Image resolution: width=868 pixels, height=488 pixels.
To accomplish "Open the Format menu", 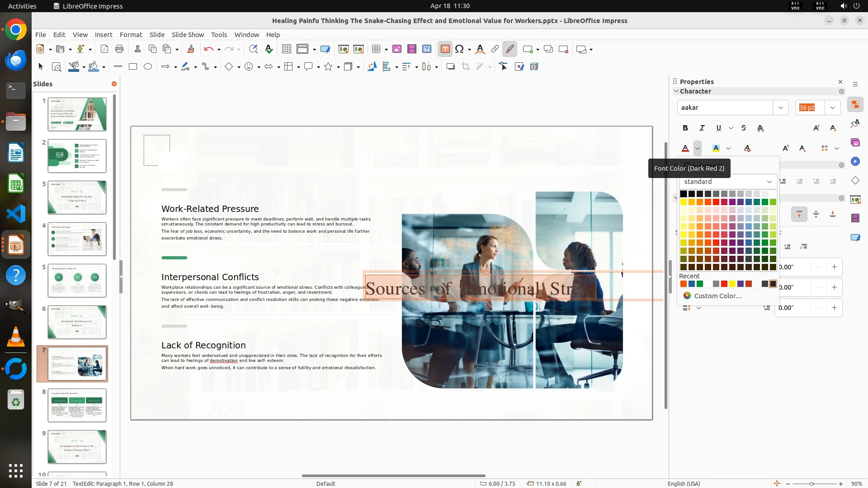I will 131,35.
